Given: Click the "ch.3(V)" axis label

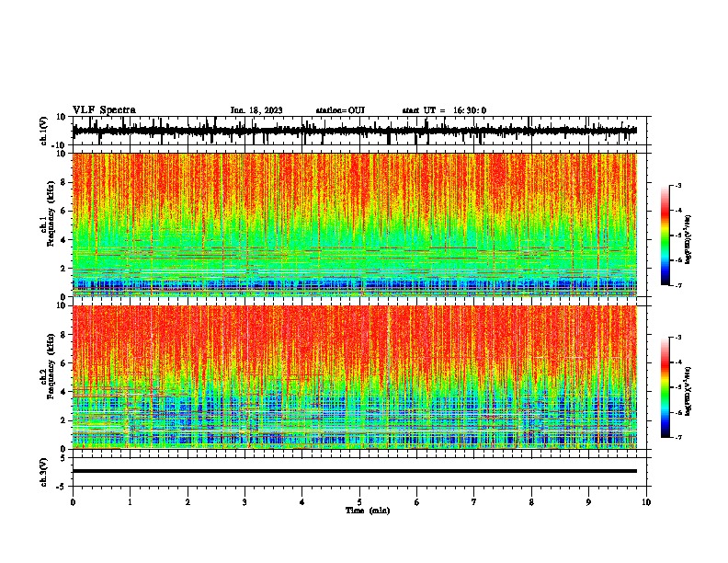Looking at the screenshot, I should pos(44,472).
